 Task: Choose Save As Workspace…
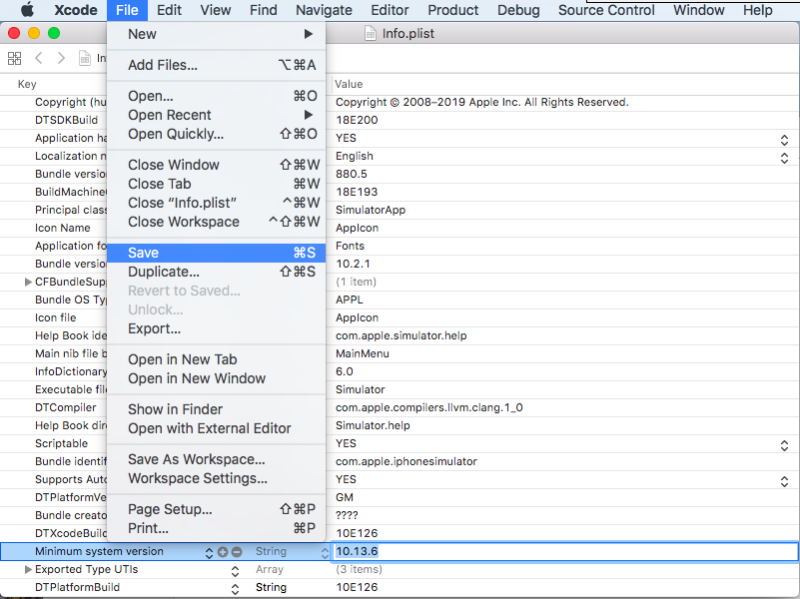tap(217, 460)
